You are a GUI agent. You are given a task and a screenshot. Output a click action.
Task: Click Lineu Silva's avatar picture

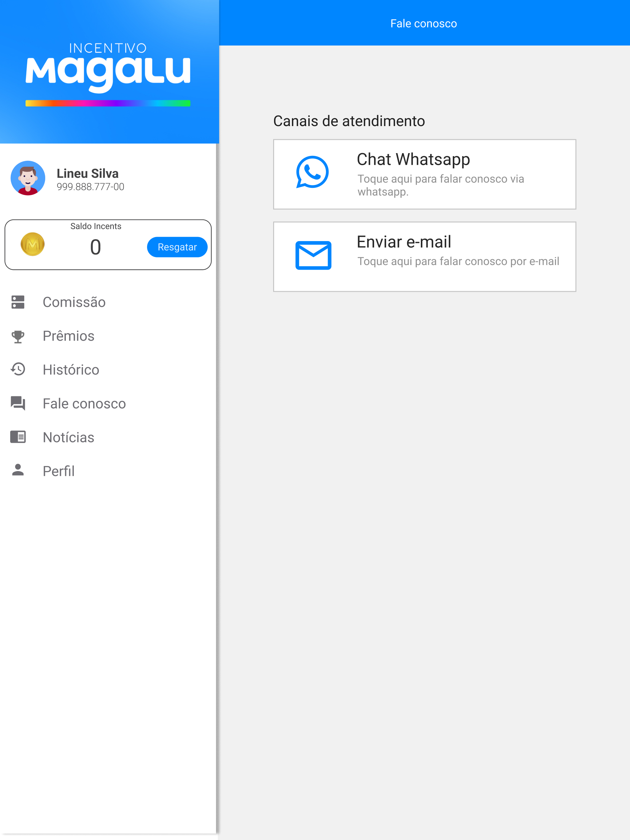pyautogui.click(x=28, y=178)
